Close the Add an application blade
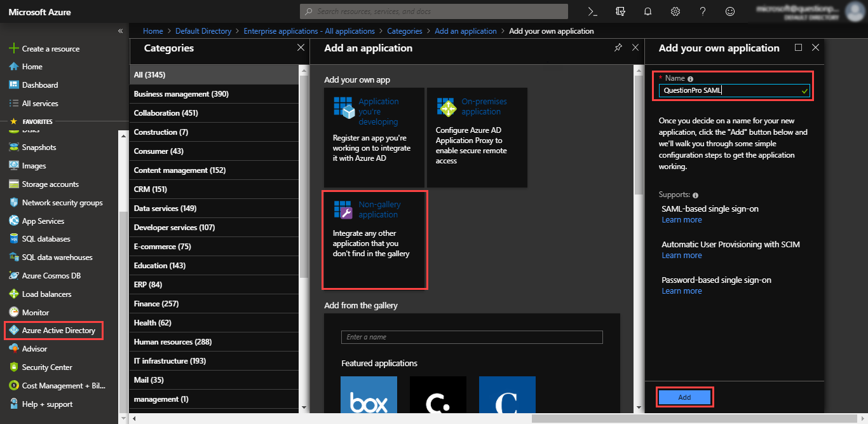This screenshot has width=868, height=424. (635, 48)
